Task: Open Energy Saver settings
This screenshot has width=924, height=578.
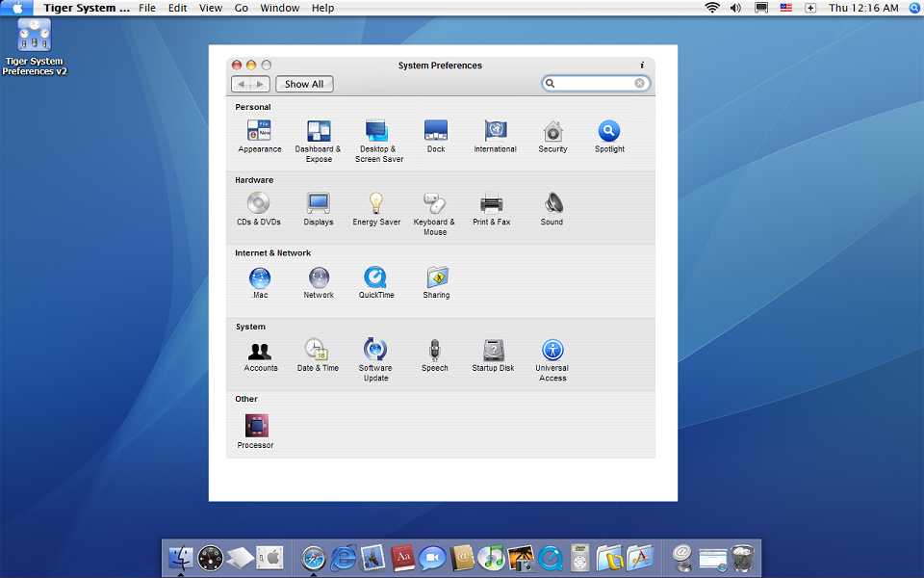Action: coord(376,209)
